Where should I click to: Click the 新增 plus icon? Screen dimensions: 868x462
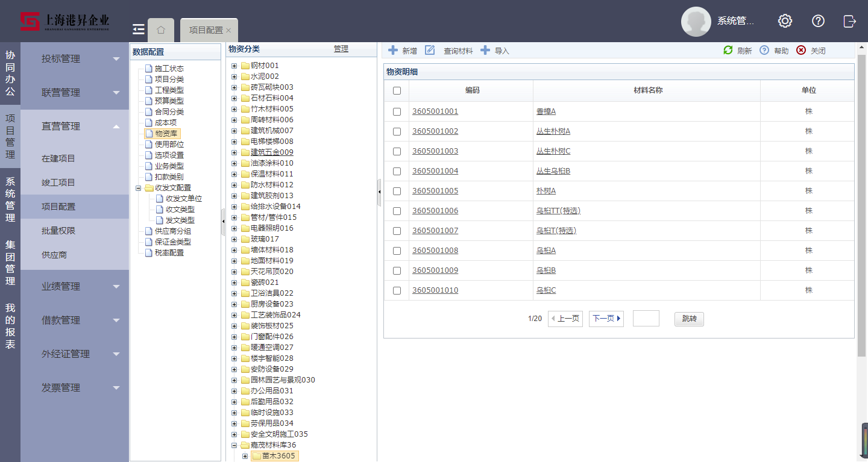393,50
